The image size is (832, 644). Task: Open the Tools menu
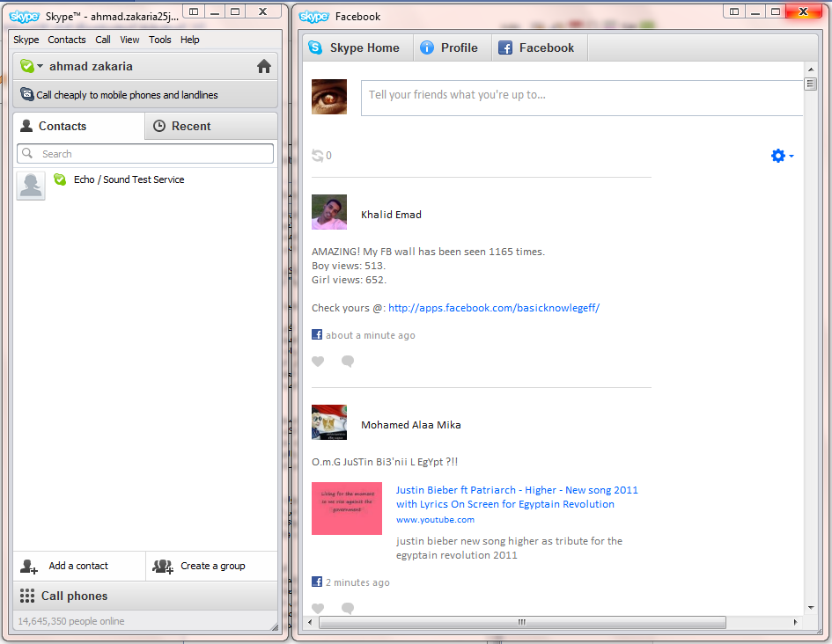[x=160, y=40]
